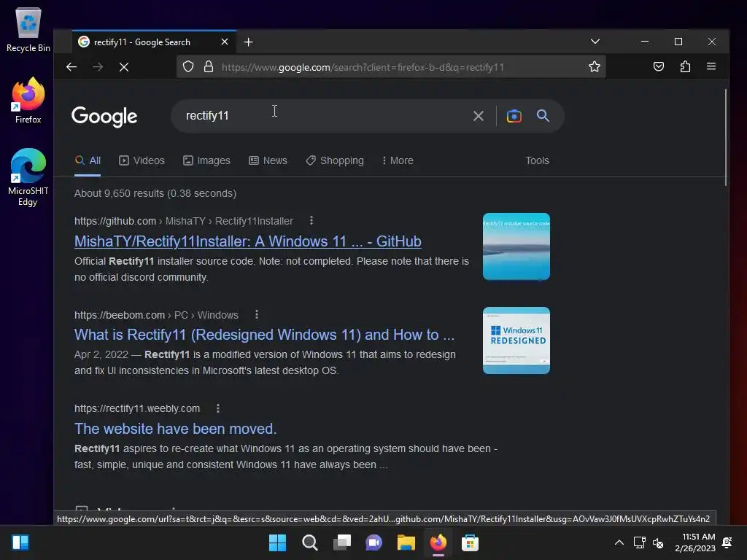Screen dimensions: 747x560
Task: Bookmark this page with the star
Action: click(594, 66)
